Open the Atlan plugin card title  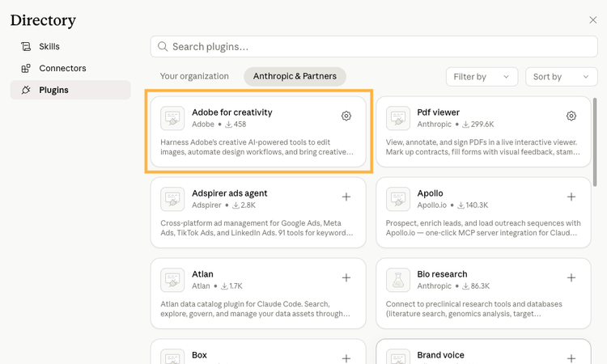pos(202,274)
